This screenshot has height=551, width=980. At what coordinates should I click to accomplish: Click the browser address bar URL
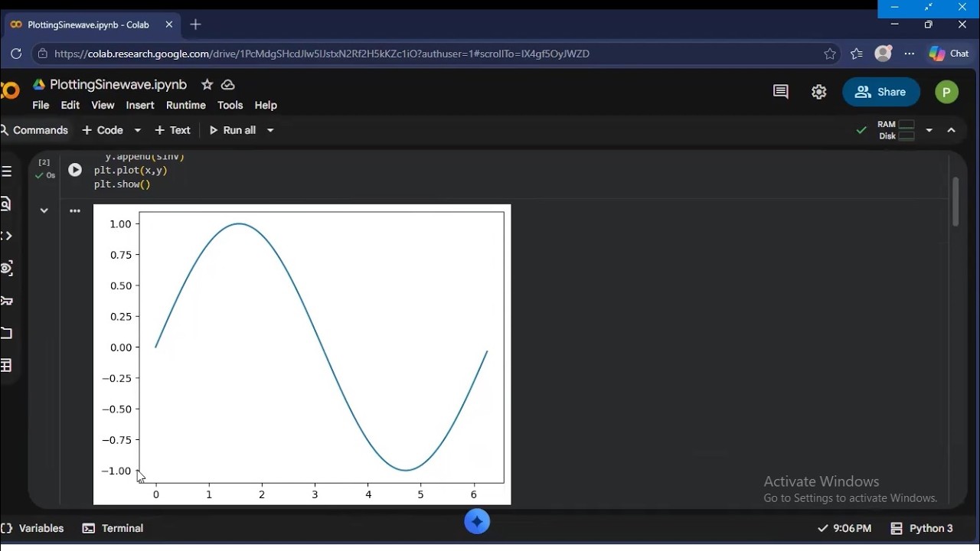pos(322,54)
